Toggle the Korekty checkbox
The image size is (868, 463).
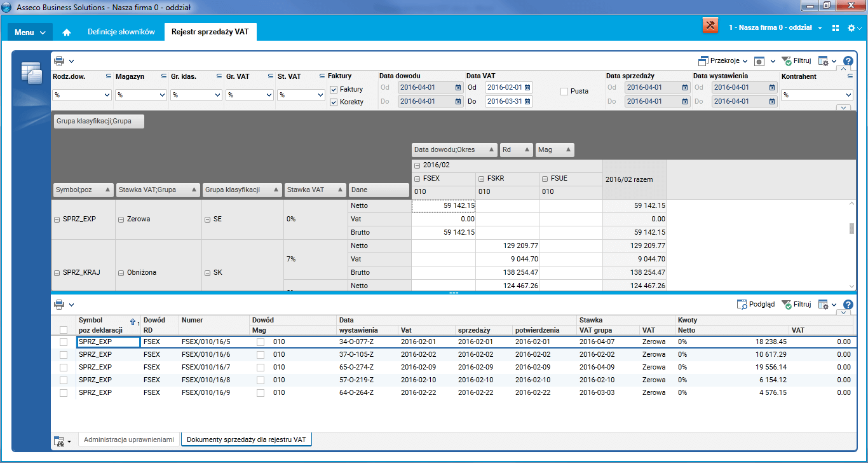click(x=334, y=102)
